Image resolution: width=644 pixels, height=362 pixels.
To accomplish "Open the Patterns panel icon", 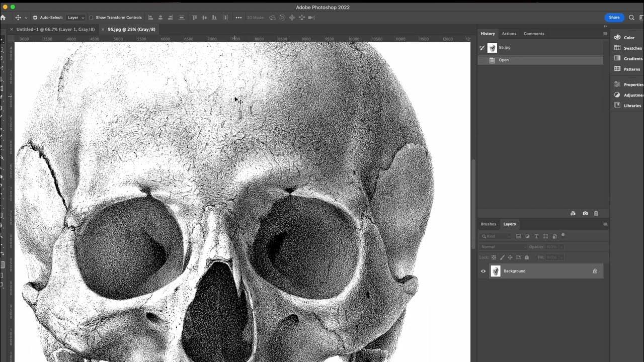I will point(617,69).
